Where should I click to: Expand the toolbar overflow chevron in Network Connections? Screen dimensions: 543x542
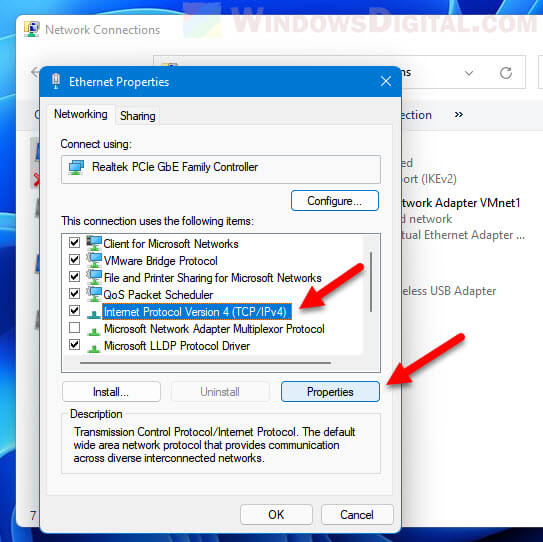pyautogui.click(x=459, y=115)
